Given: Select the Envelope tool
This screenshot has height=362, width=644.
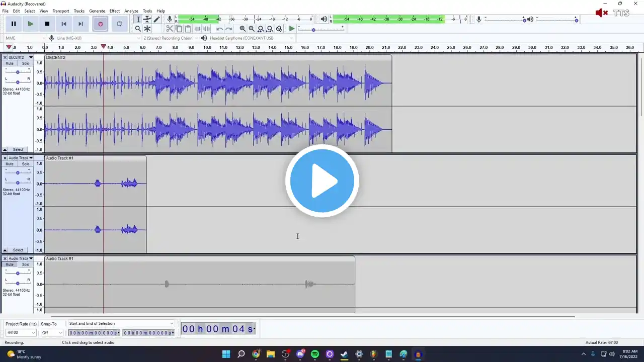Looking at the screenshot, I should coord(147,19).
